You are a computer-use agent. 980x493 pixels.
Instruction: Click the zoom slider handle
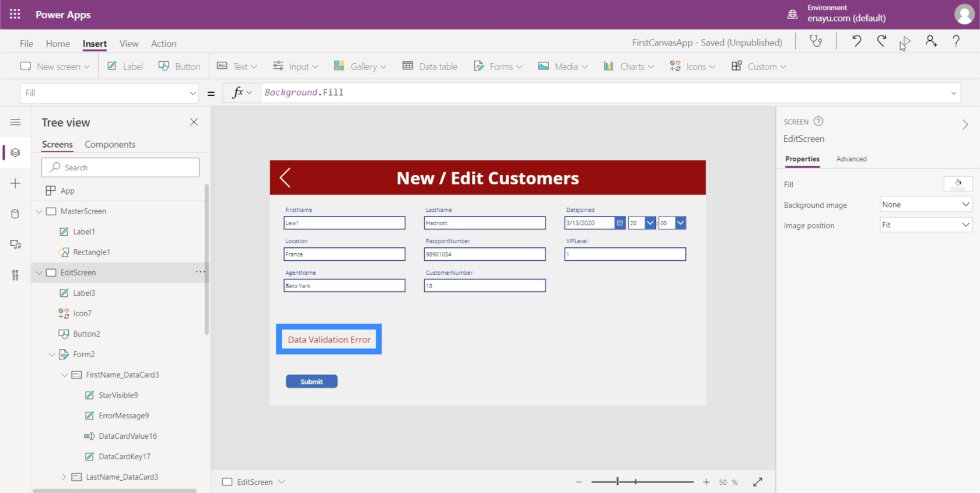coord(617,482)
